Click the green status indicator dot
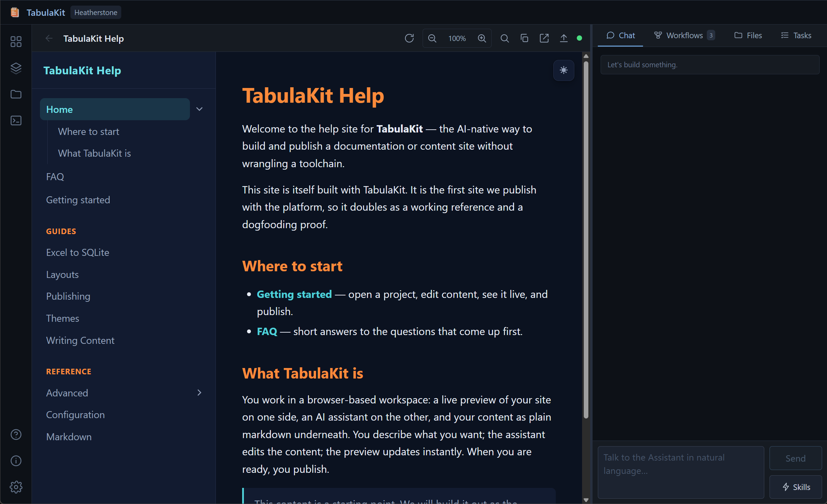 point(580,38)
